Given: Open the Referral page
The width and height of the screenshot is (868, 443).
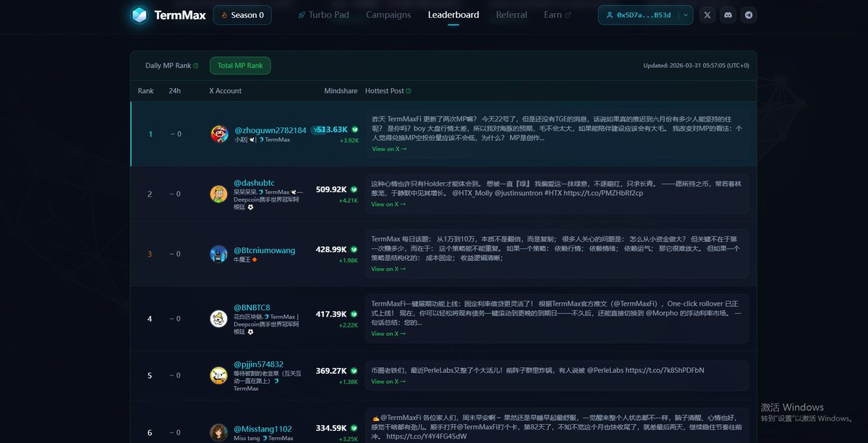Looking at the screenshot, I should [x=511, y=14].
